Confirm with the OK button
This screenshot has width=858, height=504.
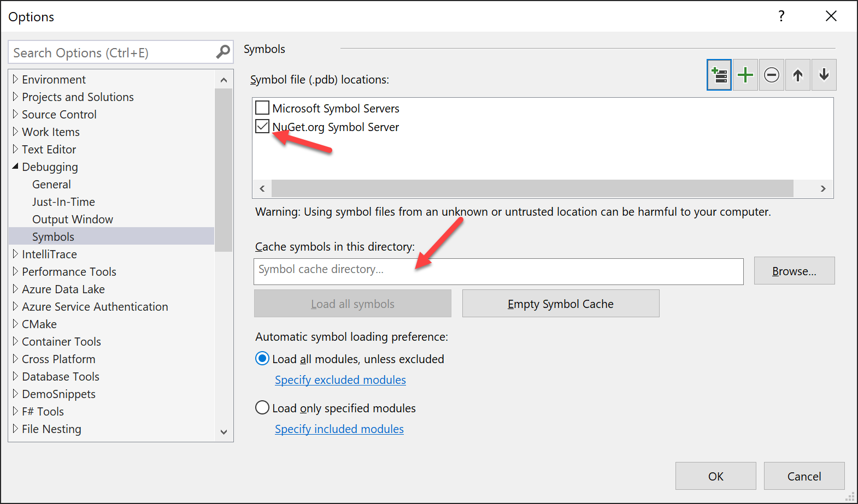pos(715,476)
